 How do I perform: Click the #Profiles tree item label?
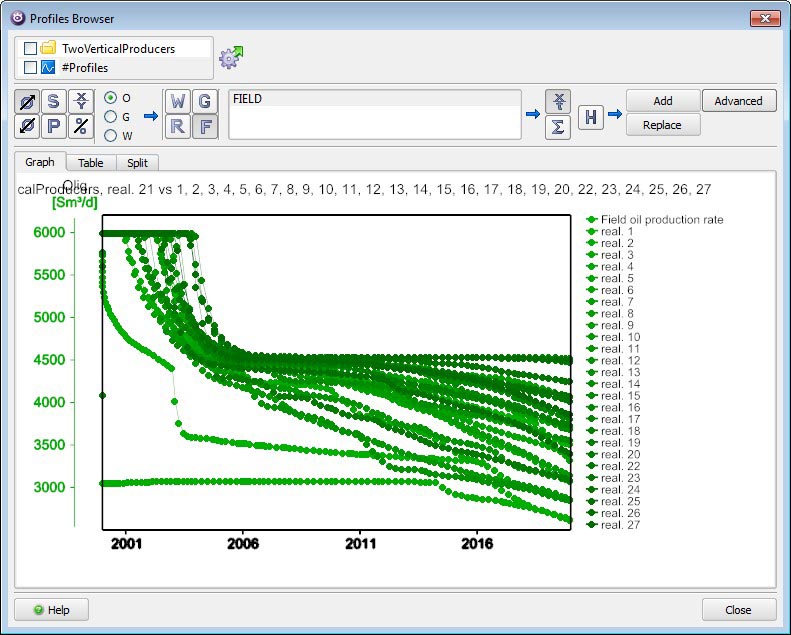point(85,68)
